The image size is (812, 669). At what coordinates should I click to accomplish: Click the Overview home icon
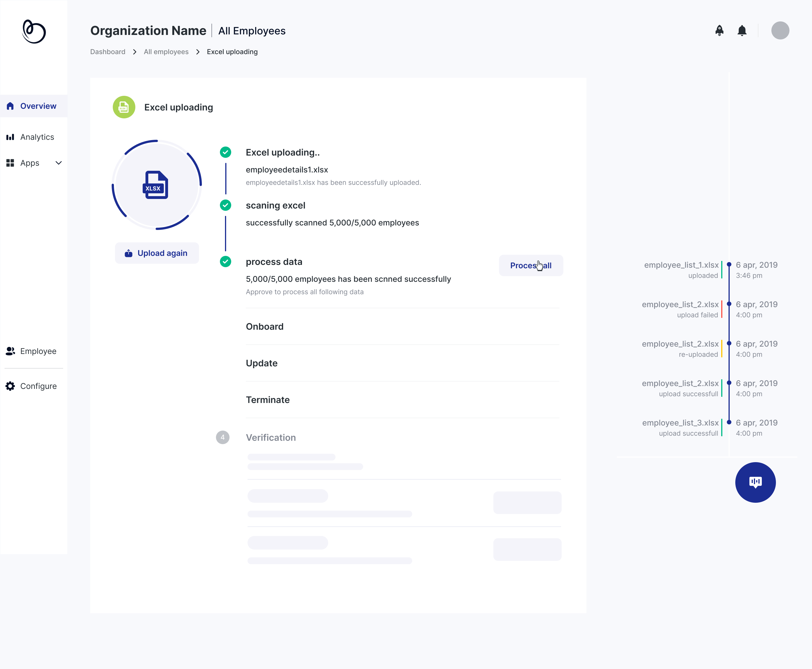click(10, 106)
